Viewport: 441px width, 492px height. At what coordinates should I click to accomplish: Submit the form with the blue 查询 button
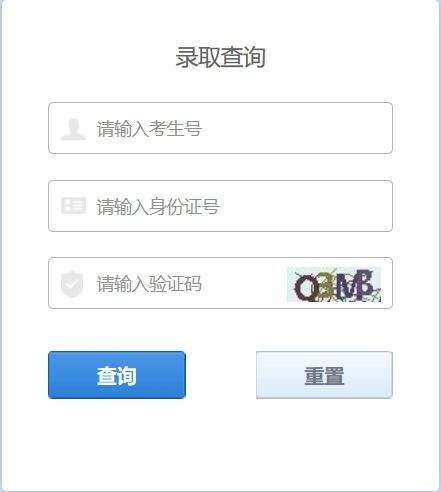[x=117, y=375]
